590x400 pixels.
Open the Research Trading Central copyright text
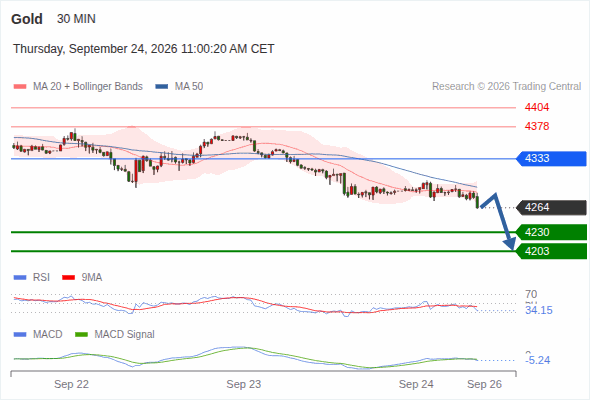pos(506,87)
